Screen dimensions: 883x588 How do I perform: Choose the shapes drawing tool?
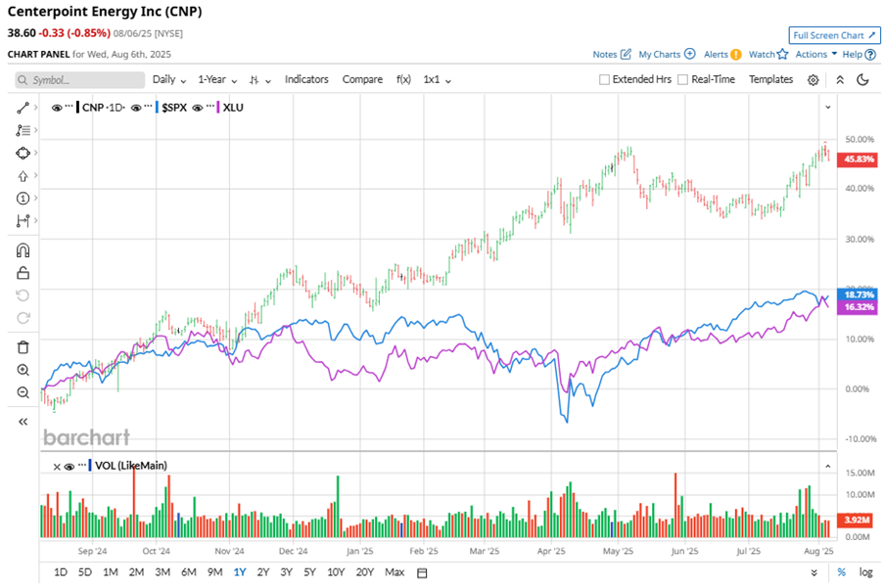(23, 153)
